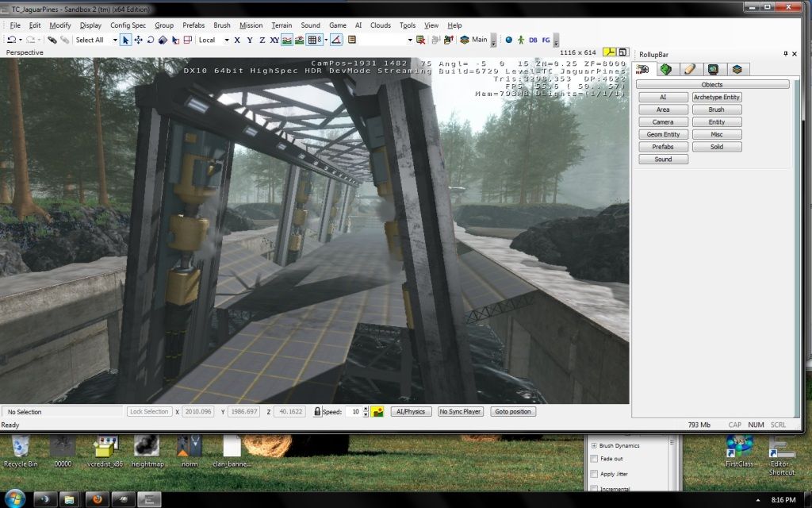Click the Camera object button
Viewport: 812px width, 508px height.
click(x=663, y=121)
